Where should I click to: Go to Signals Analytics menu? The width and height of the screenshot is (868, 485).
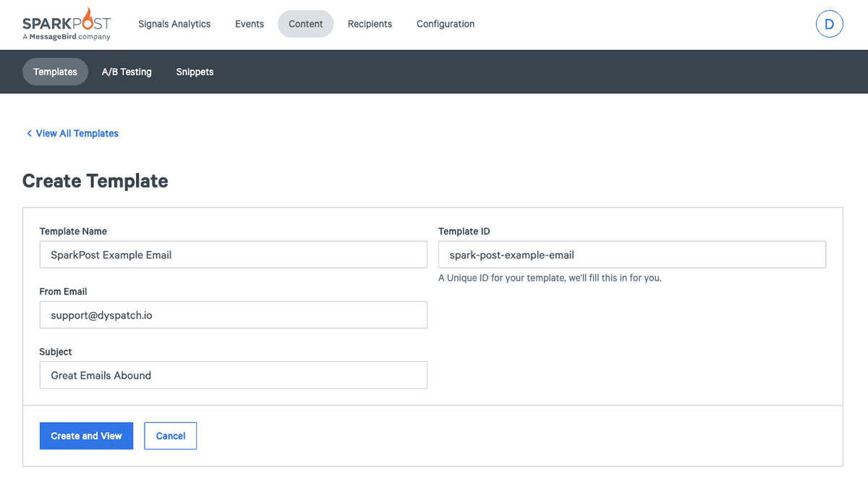174,24
